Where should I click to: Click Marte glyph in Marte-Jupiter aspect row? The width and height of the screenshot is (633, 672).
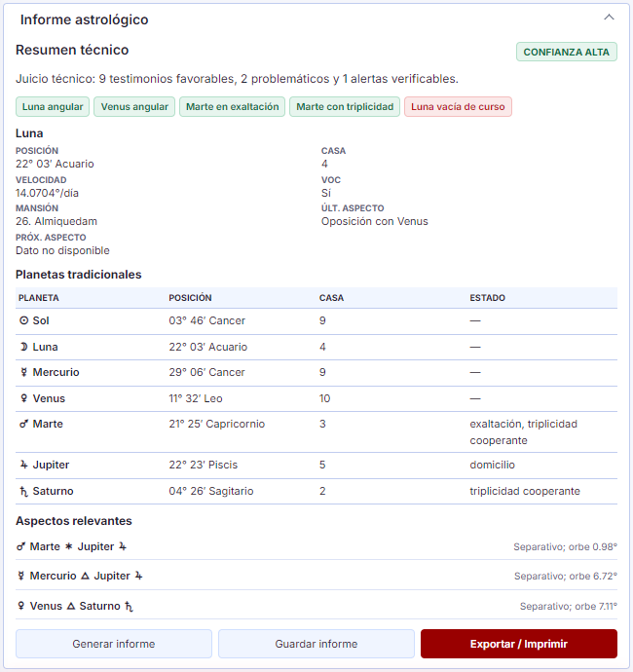[20, 546]
